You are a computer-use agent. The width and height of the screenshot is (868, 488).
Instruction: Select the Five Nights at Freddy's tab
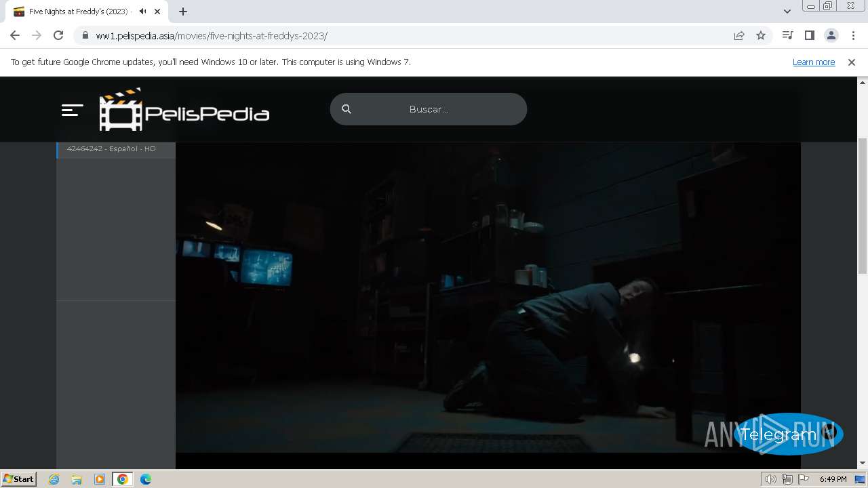(x=87, y=12)
